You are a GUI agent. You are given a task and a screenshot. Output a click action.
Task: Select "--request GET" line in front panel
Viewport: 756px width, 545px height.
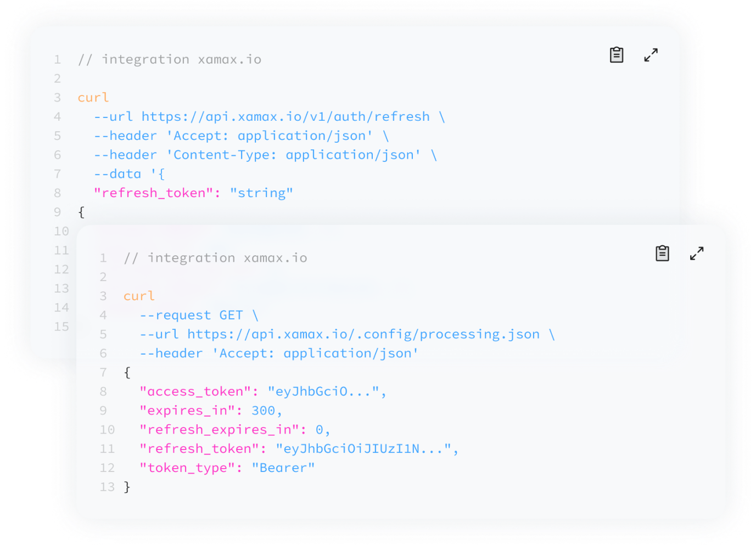click(199, 315)
